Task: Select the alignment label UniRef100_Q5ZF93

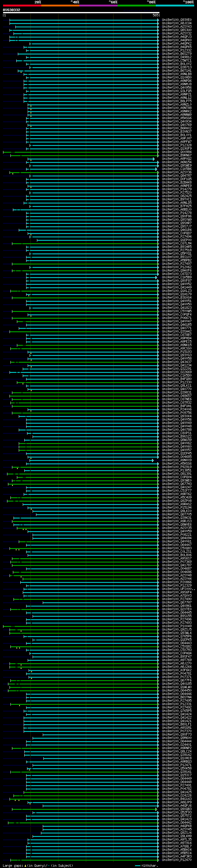Action: click(x=177, y=812)
